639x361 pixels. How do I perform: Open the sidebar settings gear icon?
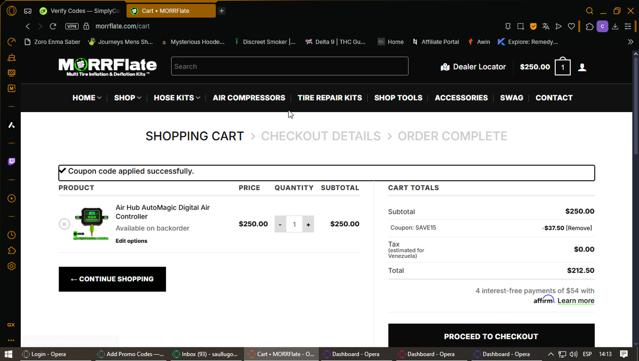coord(11,266)
